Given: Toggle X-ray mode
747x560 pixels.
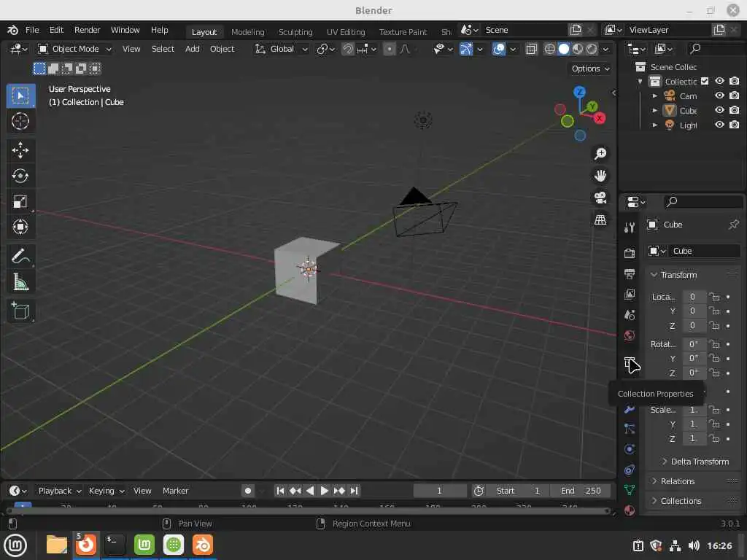Looking at the screenshot, I should tap(531, 49).
